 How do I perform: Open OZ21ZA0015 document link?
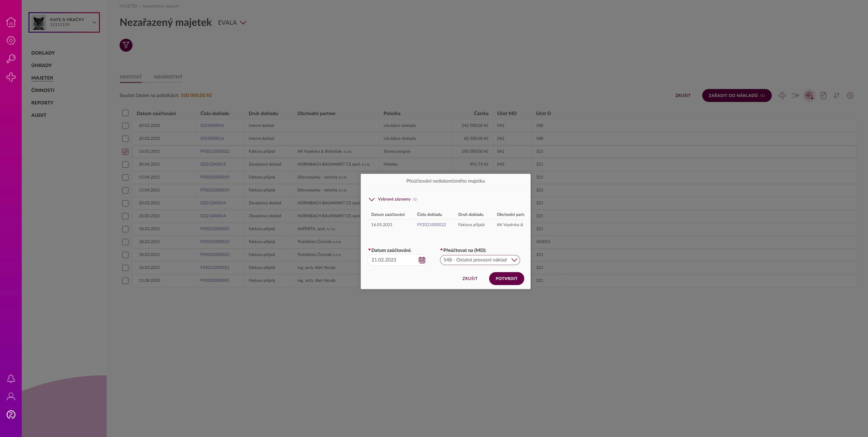[213, 164]
